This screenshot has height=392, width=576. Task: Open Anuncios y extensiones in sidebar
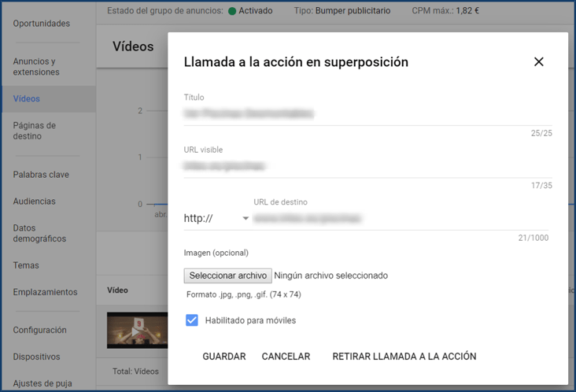click(x=36, y=66)
